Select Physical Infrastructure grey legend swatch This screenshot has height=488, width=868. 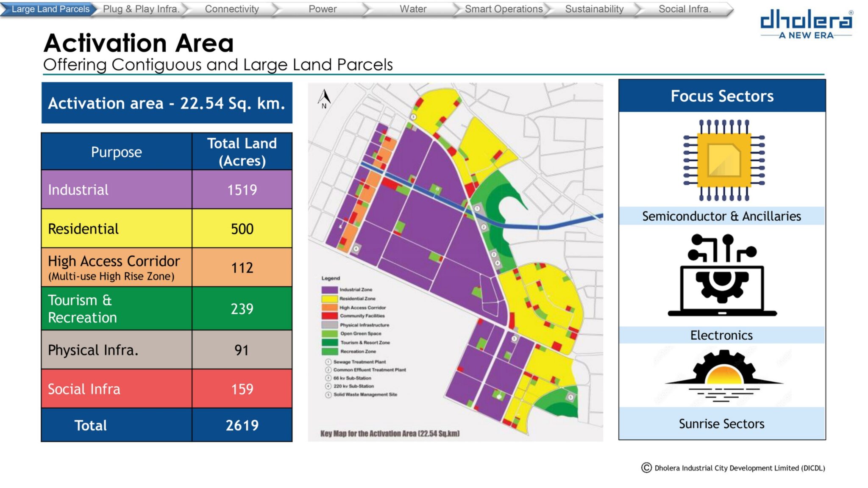pyautogui.click(x=329, y=325)
